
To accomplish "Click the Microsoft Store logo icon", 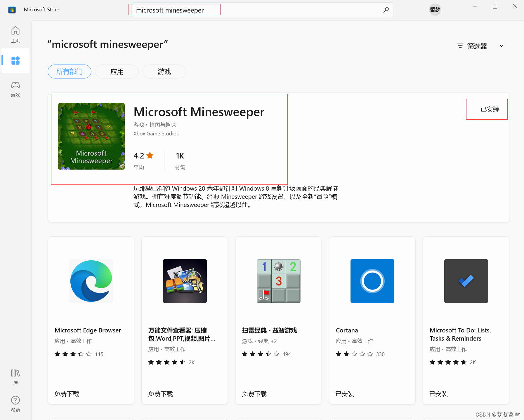I will (12, 10).
